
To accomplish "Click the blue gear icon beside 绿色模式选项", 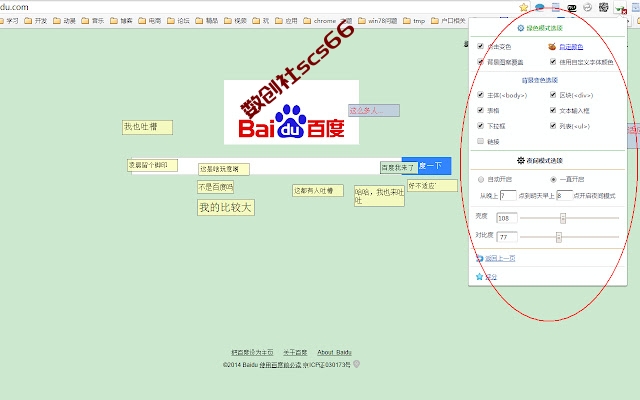I will 520,28.
